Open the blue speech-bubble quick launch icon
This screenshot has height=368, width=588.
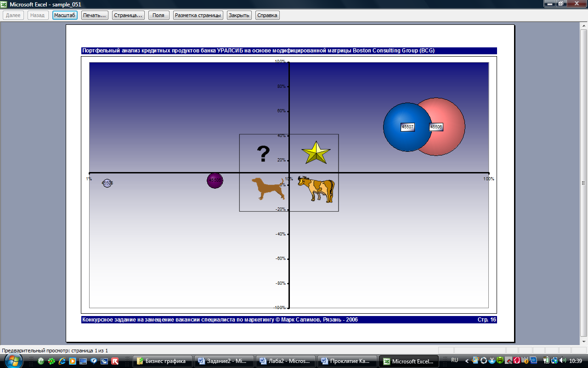(94, 361)
